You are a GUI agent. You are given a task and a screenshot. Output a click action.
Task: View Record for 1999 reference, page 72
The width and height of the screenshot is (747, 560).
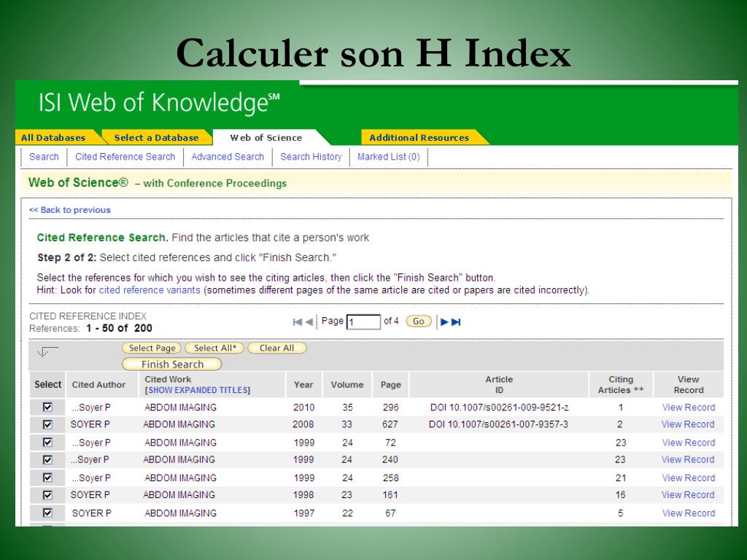689,443
